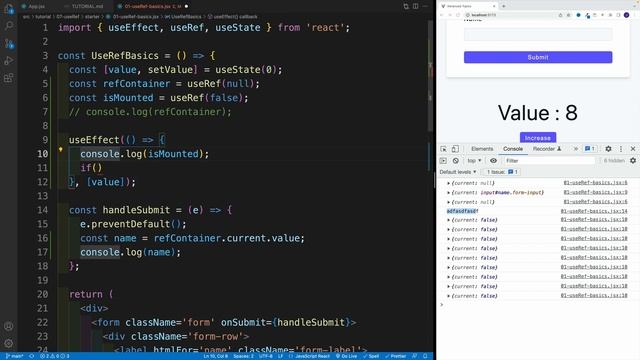The width and height of the screenshot is (640, 360).
Task: Open DevTools settings gear
Action: 608,149
